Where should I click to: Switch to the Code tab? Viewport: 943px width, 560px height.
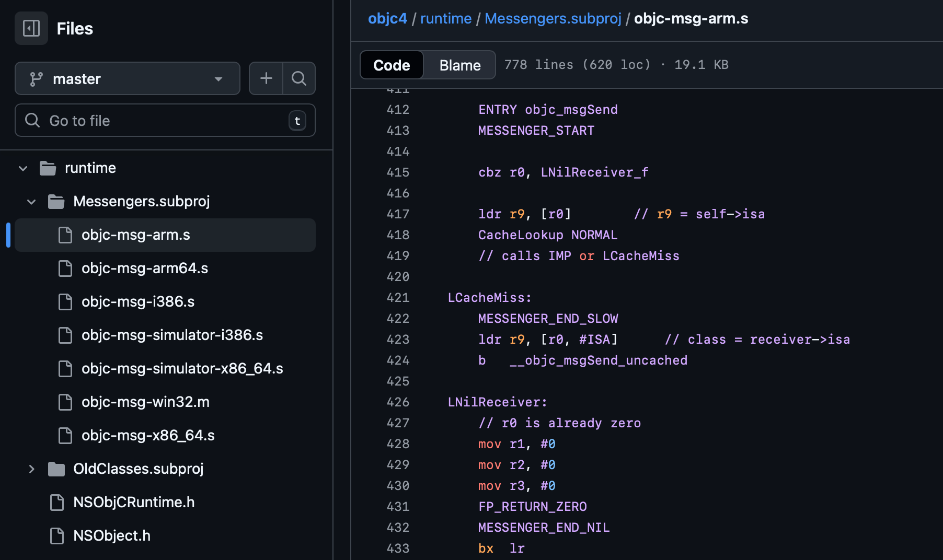coord(392,65)
